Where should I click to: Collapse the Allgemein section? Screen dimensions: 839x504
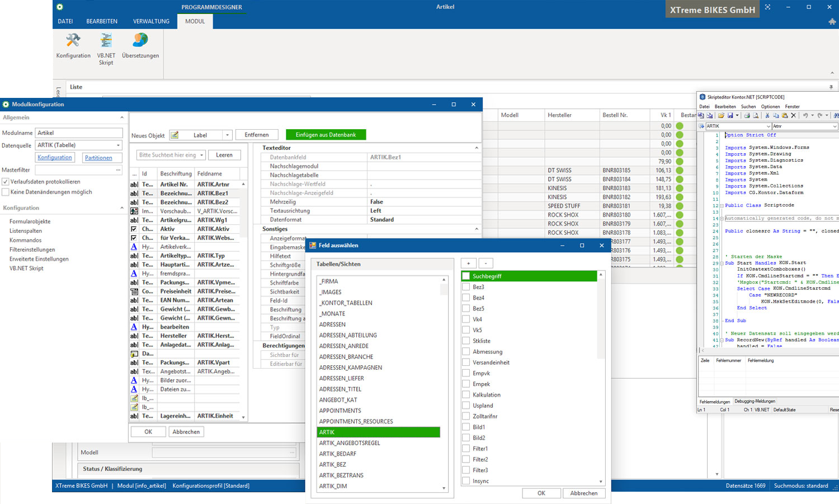click(122, 117)
